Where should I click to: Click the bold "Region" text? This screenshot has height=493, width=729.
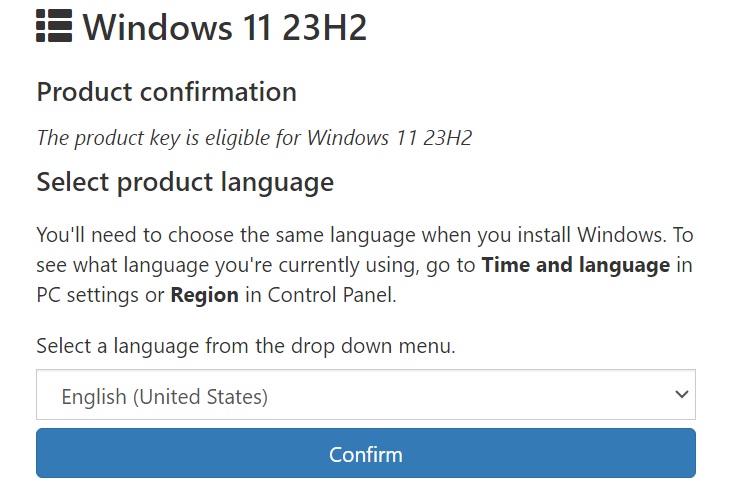pyautogui.click(x=204, y=296)
